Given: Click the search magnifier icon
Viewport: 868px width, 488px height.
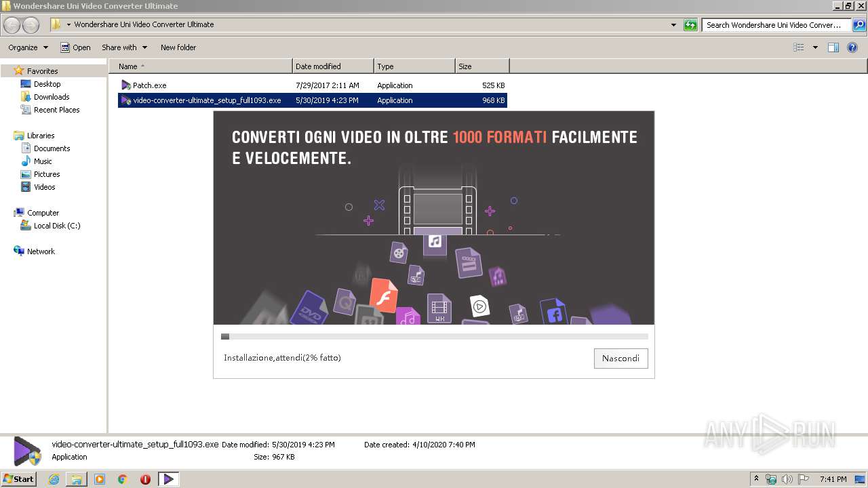Looking at the screenshot, I should 859,25.
